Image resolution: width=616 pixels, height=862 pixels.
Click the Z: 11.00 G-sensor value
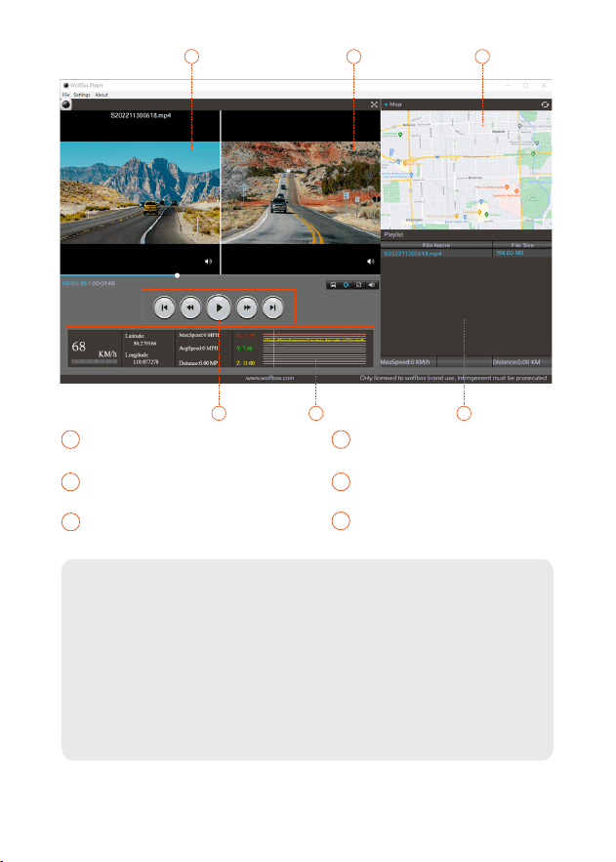(246, 363)
